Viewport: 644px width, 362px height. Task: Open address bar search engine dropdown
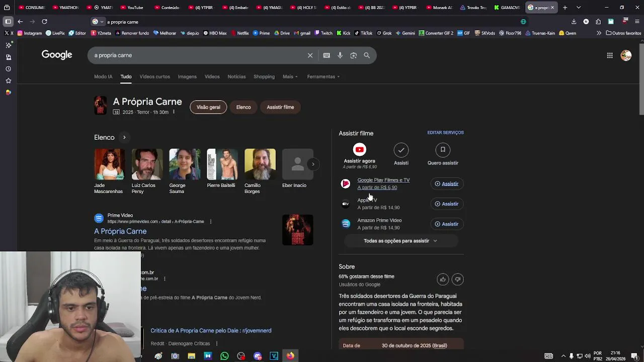(98, 22)
